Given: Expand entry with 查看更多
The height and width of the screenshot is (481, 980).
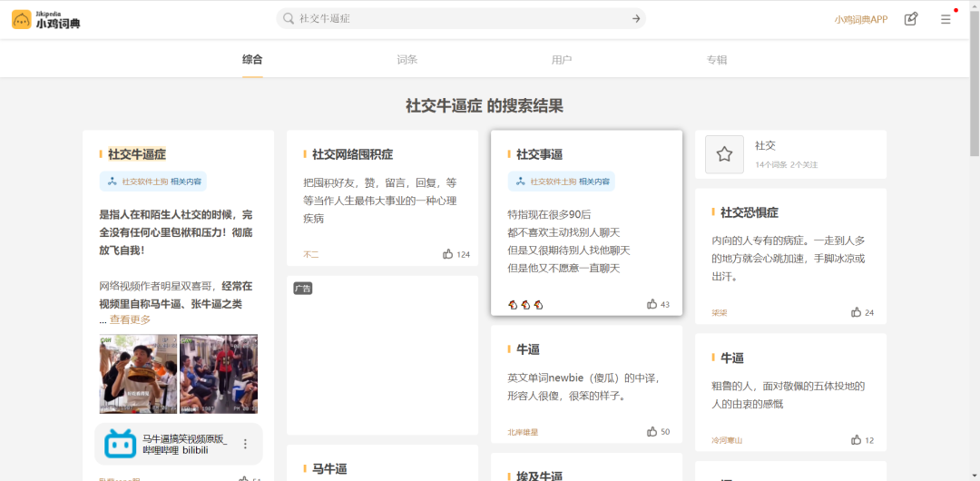Looking at the screenshot, I should click(x=130, y=319).
